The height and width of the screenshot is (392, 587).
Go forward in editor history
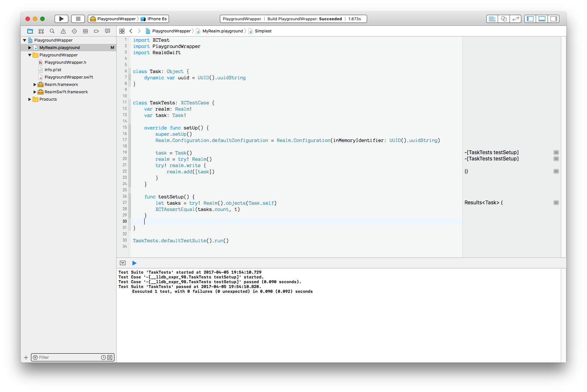(x=139, y=31)
